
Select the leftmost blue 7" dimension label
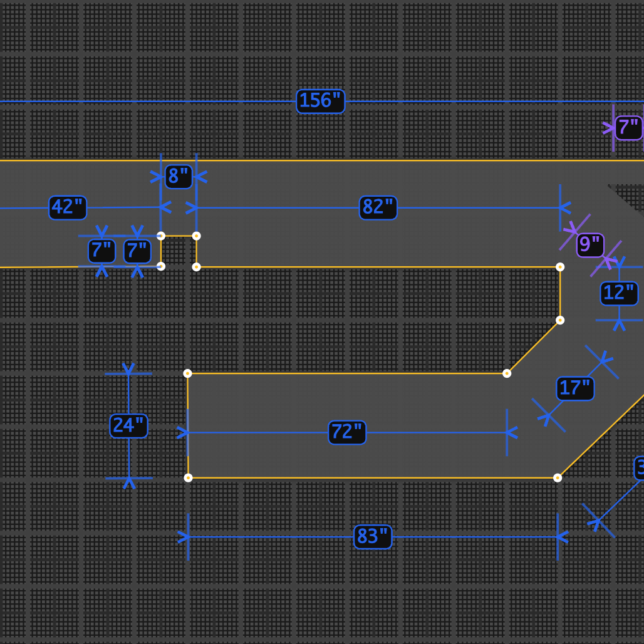101,251
